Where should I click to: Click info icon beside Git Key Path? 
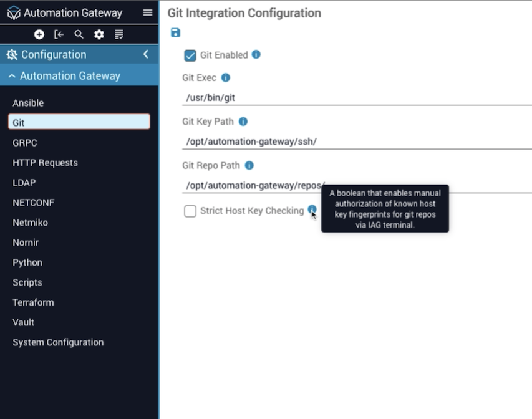coord(243,122)
